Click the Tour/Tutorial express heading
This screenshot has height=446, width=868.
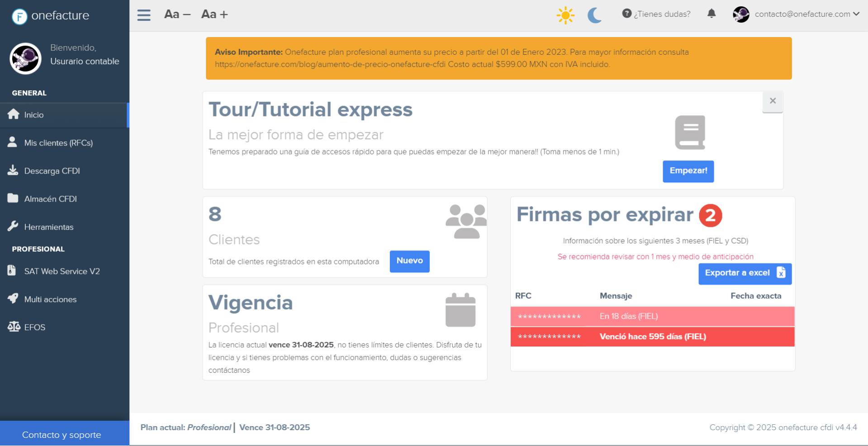(310, 109)
